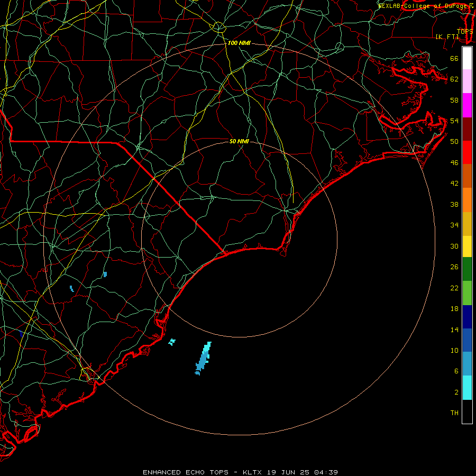476x476 pixels.
Task: Click the '[K FT]' units label
Action: (x=447, y=36)
